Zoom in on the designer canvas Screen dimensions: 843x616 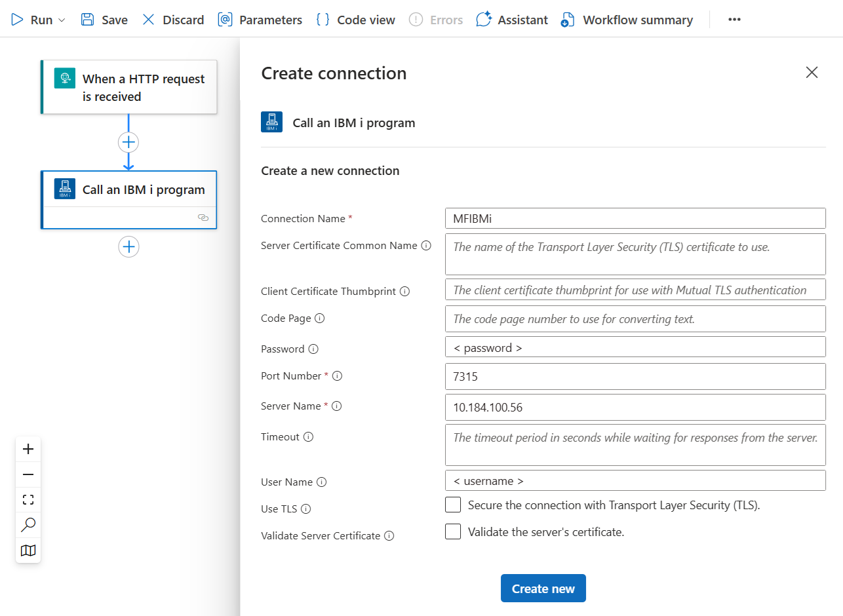click(28, 449)
